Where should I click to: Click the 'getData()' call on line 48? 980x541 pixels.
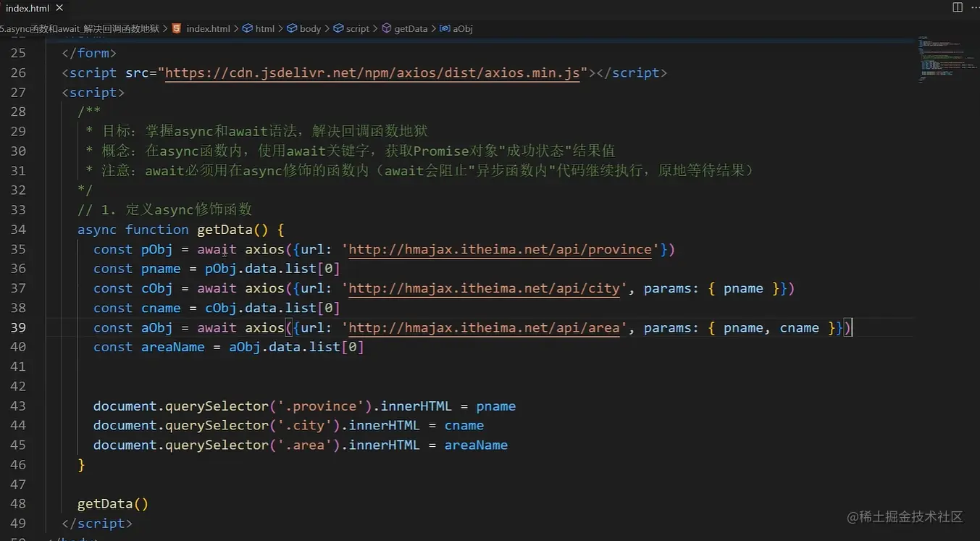(x=113, y=503)
